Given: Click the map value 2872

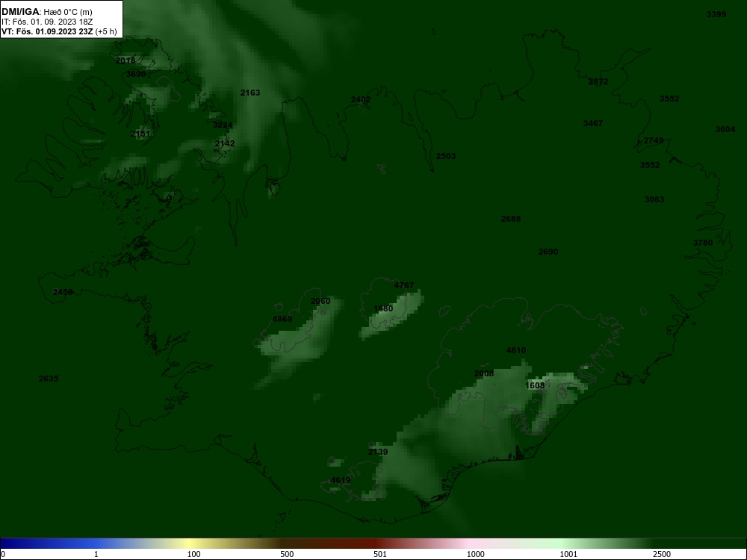Looking at the screenshot, I should [x=598, y=81].
